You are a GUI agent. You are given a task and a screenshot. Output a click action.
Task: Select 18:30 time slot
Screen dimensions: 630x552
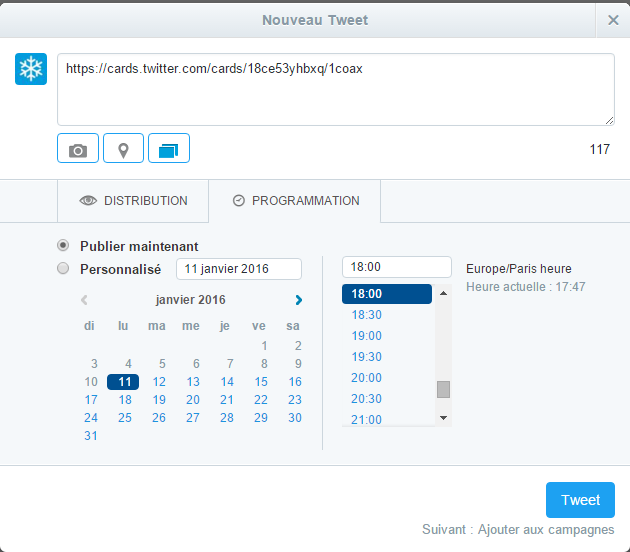tap(367, 315)
